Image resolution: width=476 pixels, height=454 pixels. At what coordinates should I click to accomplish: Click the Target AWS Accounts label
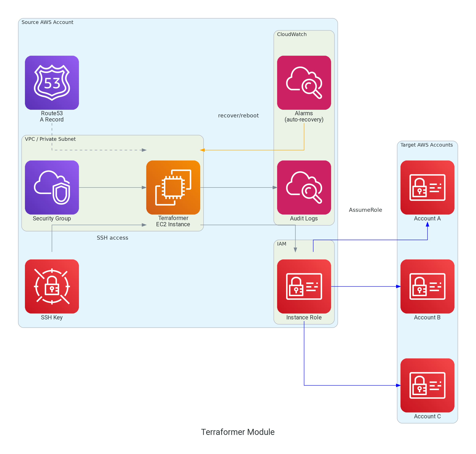(x=426, y=145)
